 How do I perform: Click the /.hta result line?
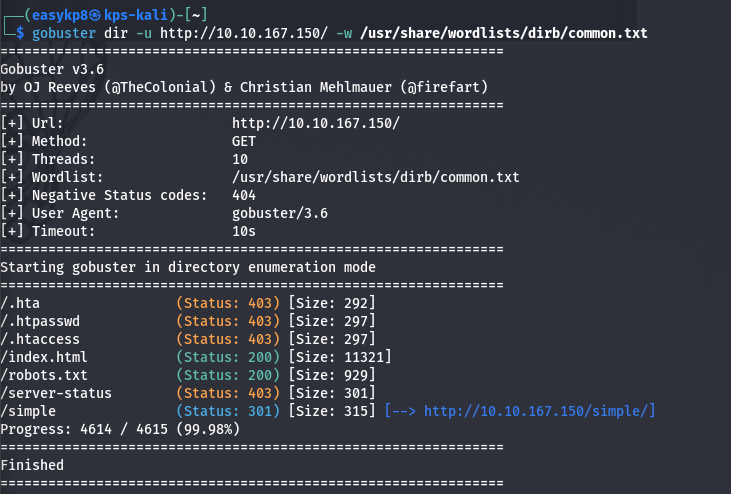click(x=187, y=303)
